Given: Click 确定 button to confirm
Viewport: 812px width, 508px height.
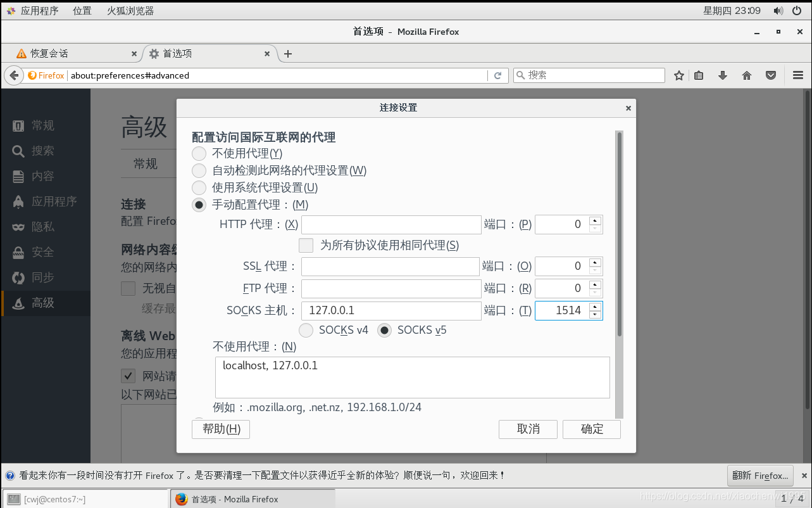Looking at the screenshot, I should pos(592,429).
